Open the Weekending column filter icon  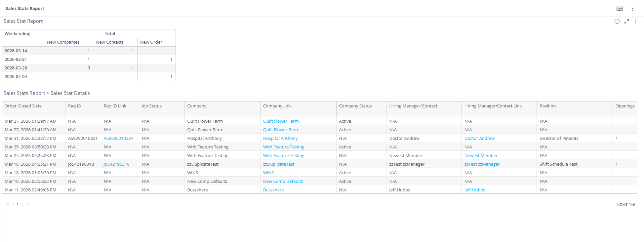pyautogui.click(x=40, y=33)
